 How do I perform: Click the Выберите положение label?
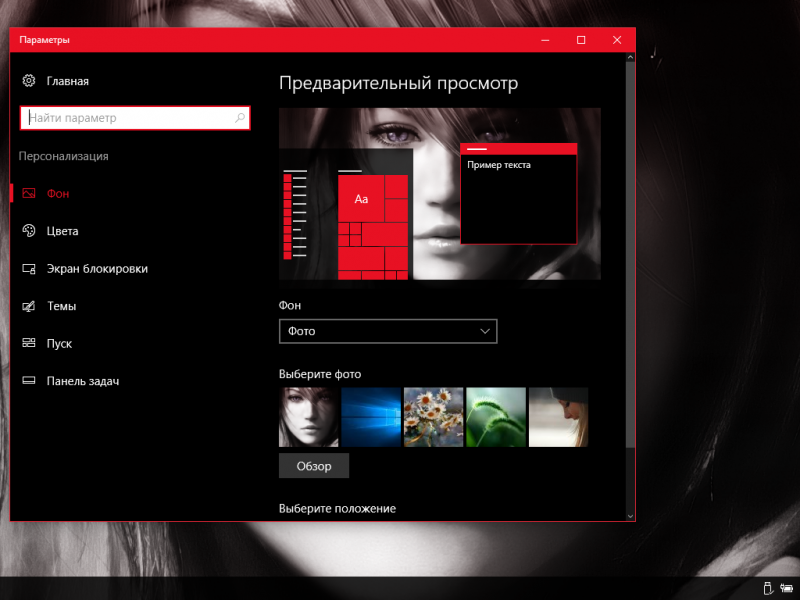tap(337, 509)
